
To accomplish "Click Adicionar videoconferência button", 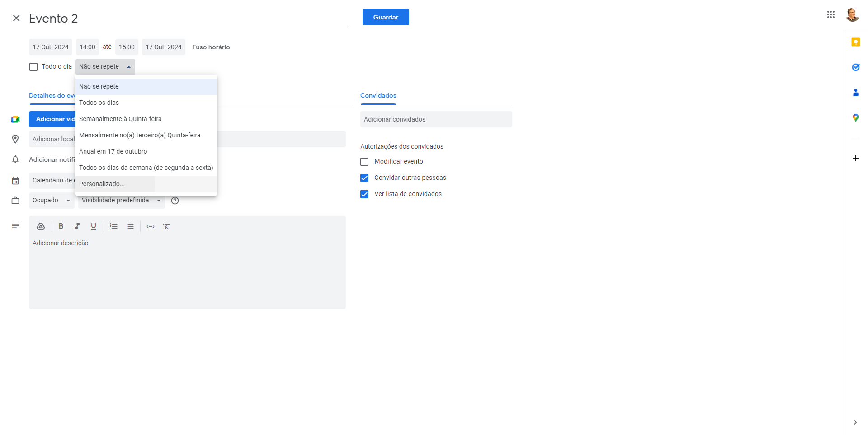I will (x=52, y=119).
